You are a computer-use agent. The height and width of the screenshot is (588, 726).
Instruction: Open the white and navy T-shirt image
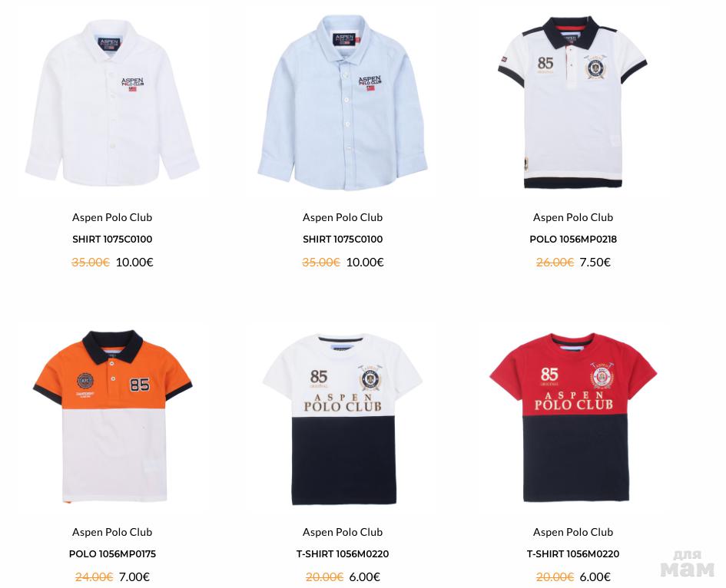(343, 418)
